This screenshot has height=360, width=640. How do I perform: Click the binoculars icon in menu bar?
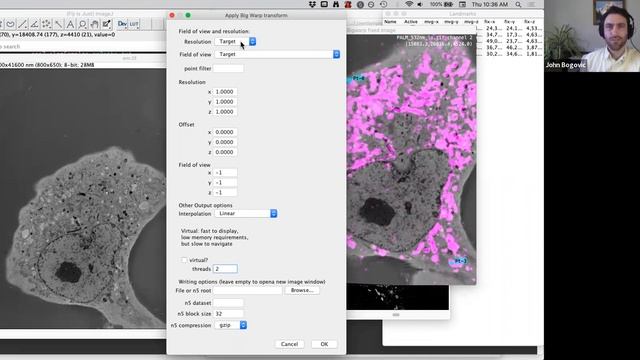pyautogui.click(x=336, y=4)
